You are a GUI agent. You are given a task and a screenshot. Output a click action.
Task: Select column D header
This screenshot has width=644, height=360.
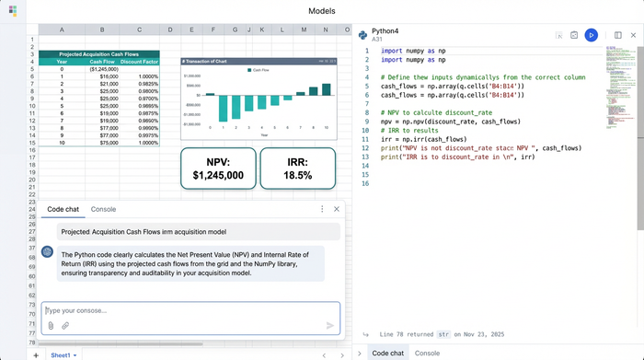pos(170,29)
